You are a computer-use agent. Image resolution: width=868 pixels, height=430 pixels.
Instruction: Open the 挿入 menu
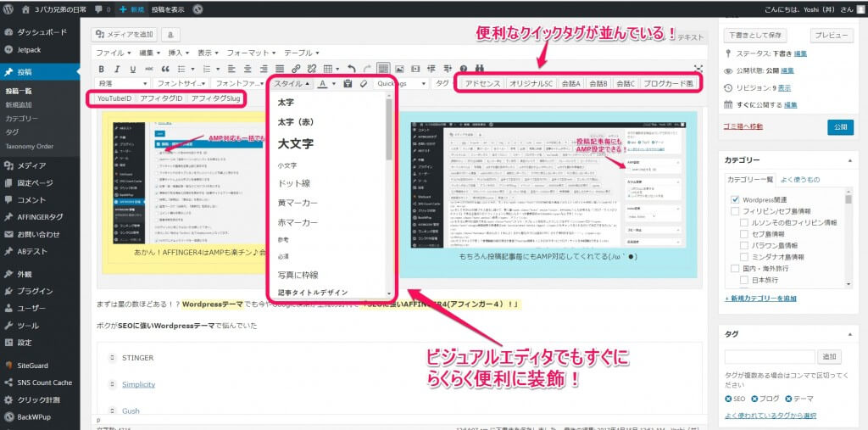(x=179, y=53)
